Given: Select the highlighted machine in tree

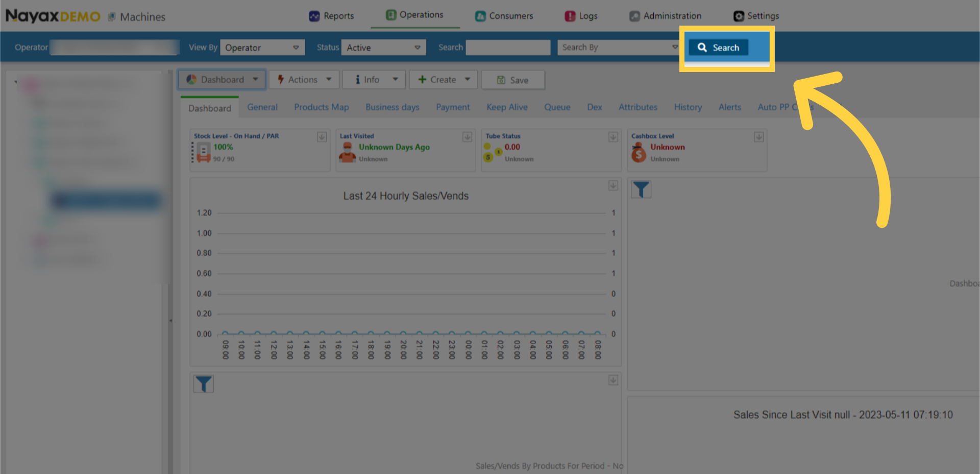Looking at the screenshot, I should click(106, 201).
